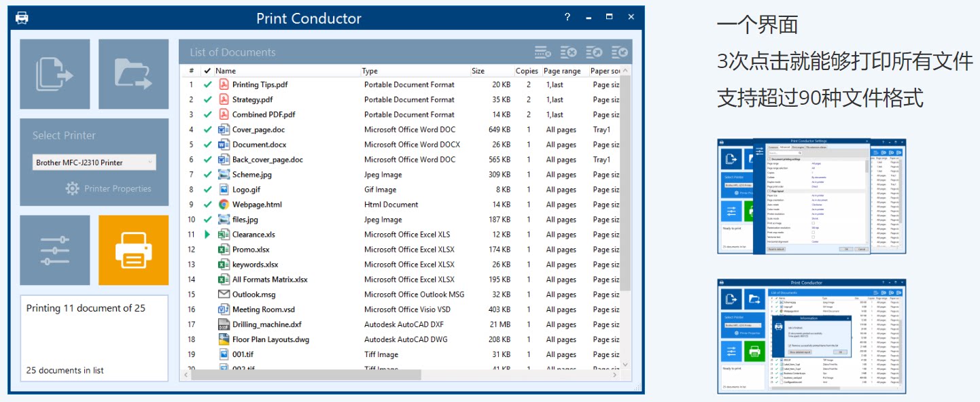The image size is (980, 402).
Task: Click the Chrome icon of Webpage.html
Action: click(224, 204)
